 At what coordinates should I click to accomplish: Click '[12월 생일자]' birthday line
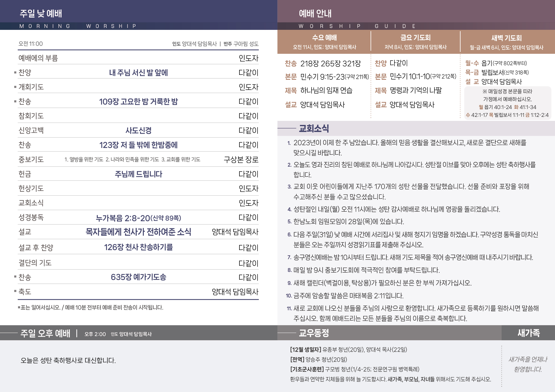349,350
